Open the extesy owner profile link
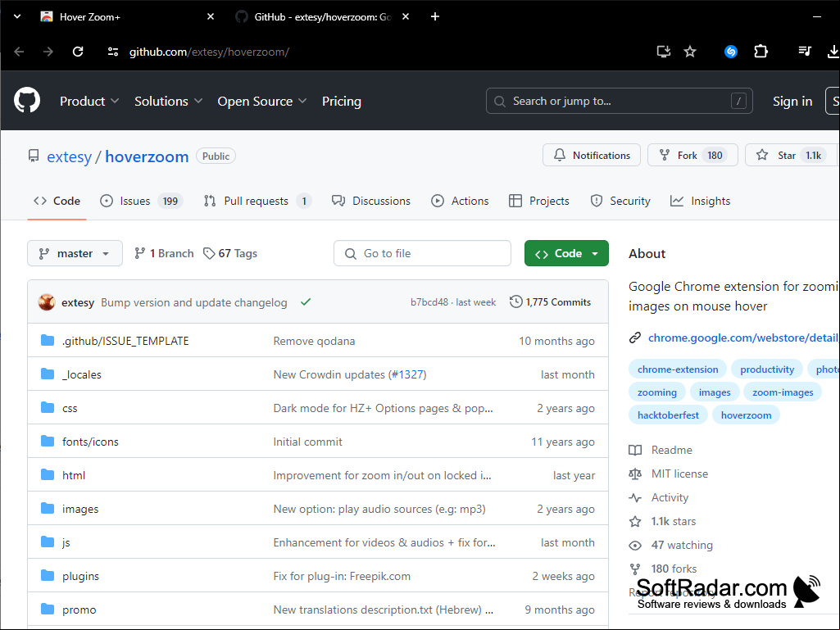840x630 pixels. point(69,156)
